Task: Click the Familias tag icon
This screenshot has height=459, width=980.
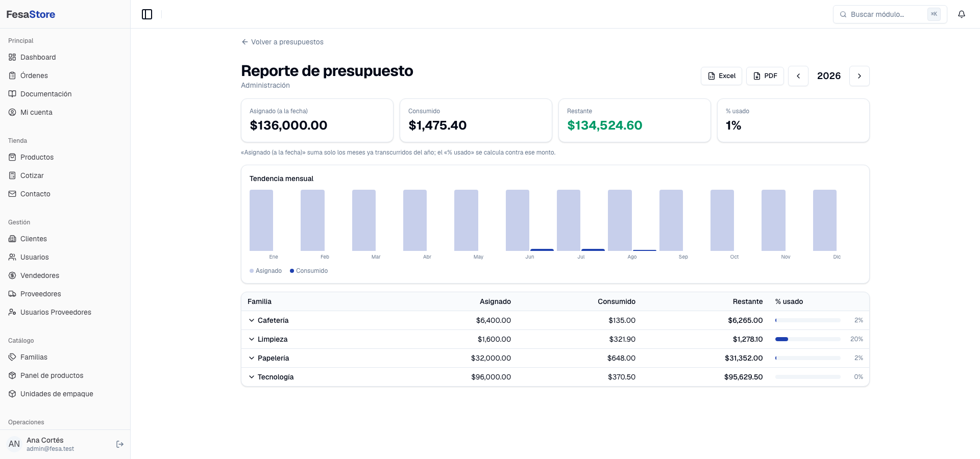Action: coord(12,357)
